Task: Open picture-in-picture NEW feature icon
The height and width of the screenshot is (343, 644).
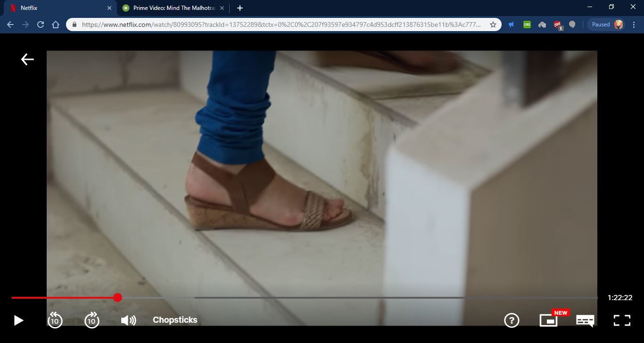Action: click(549, 320)
